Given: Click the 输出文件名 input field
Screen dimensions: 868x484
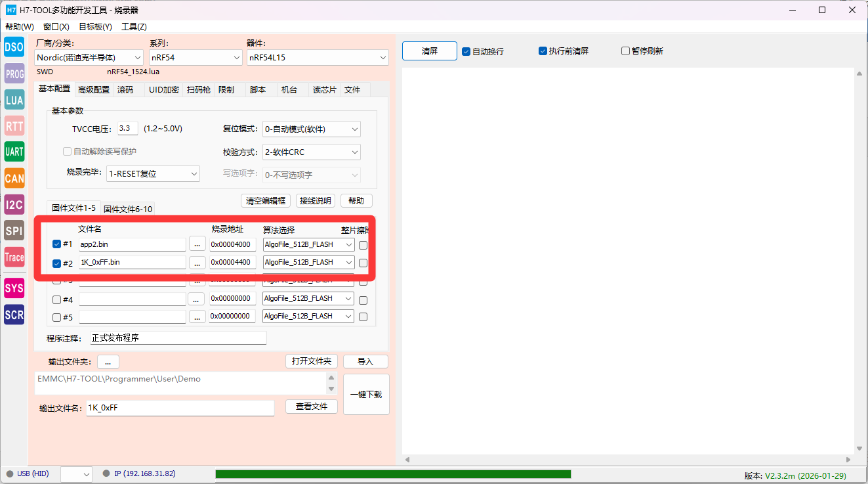Looking at the screenshot, I should (x=180, y=408).
